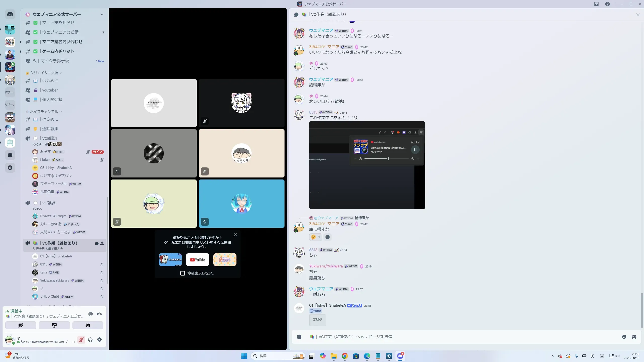Viewport: 644px width, 362px height.
Task: Click the screen share button
Action: (x=54, y=325)
